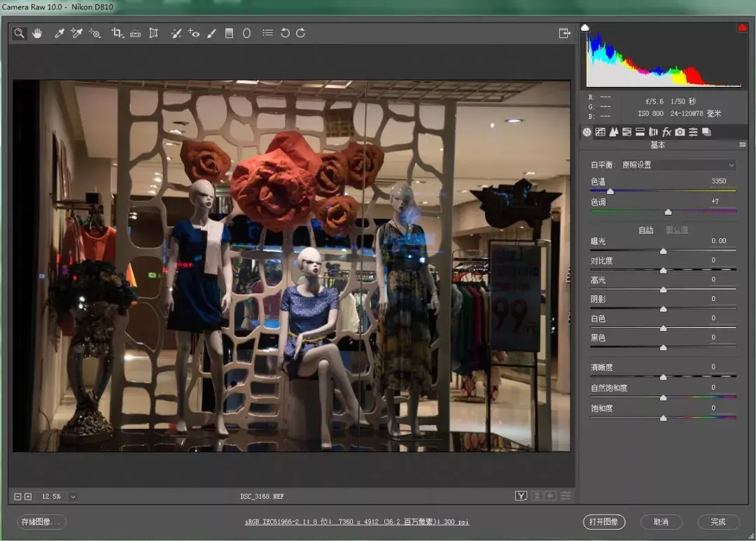The image size is (756, 541).
Task: Open workflow options link sRGB 7360 x 4912
Action: (356, 522)
